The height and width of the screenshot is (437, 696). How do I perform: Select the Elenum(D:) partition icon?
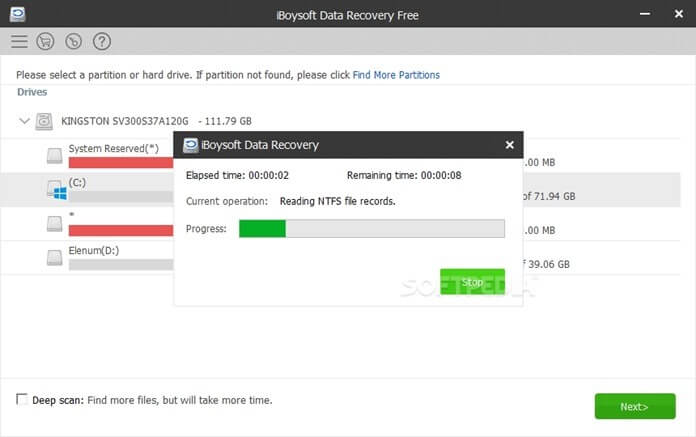coord(55,258)
